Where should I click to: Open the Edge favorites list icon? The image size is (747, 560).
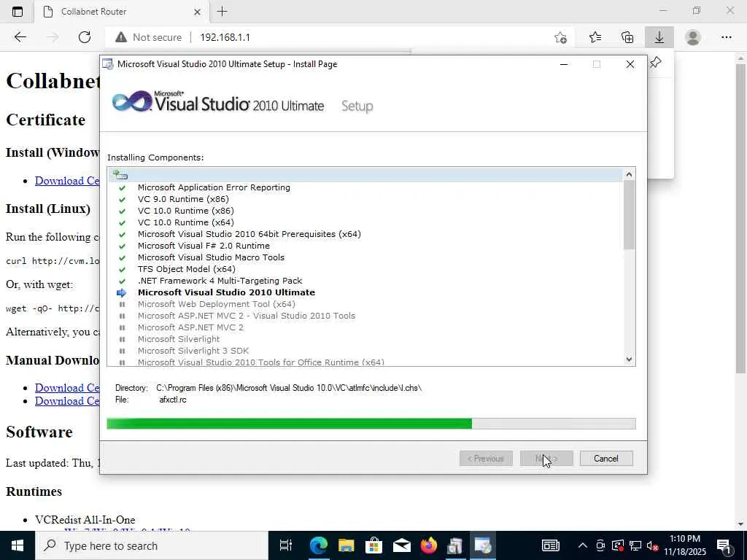595,37
